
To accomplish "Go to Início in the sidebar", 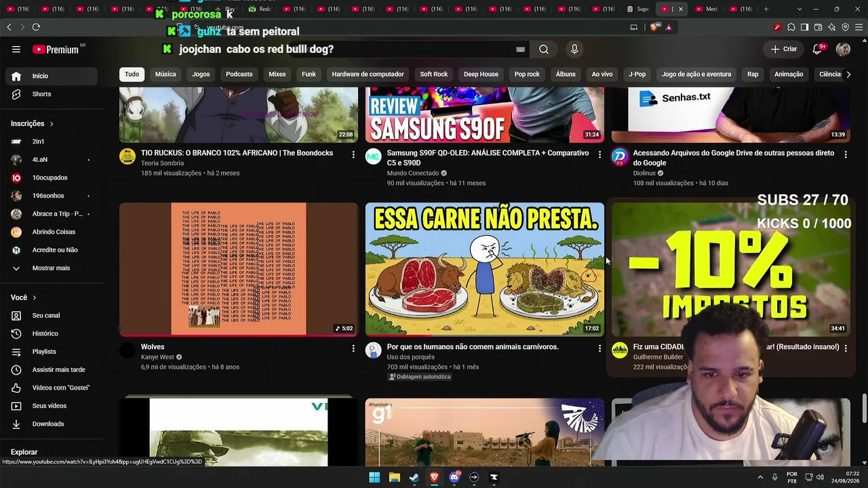I will tap(51, 76).
